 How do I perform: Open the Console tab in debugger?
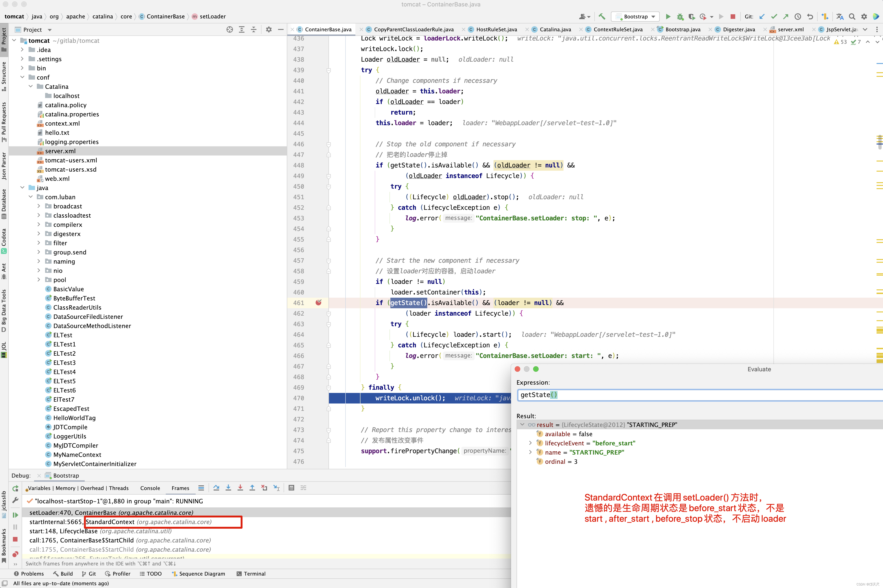[x=150, y=488]
